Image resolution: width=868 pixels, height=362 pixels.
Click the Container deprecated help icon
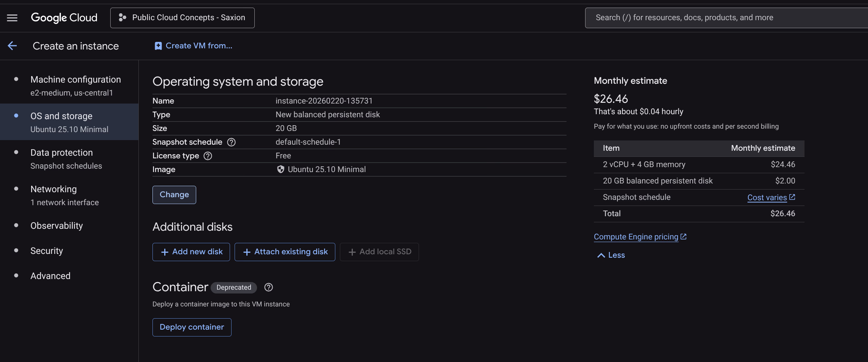[268, 287]
